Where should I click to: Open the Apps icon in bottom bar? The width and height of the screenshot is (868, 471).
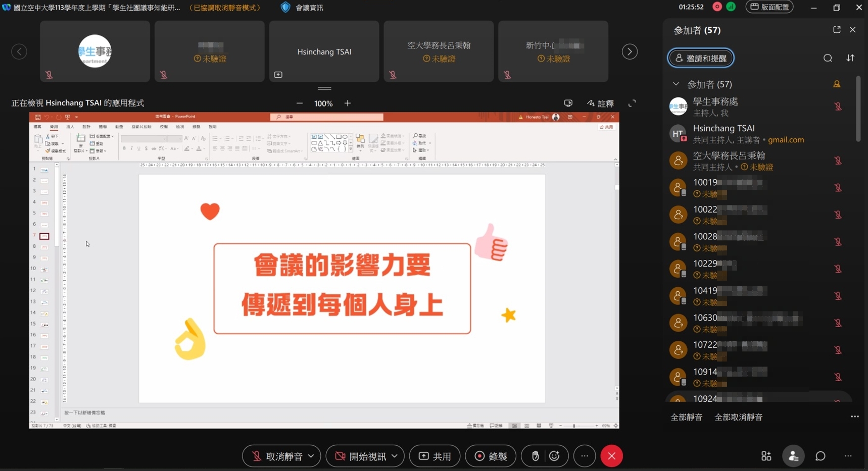[766, 456]
